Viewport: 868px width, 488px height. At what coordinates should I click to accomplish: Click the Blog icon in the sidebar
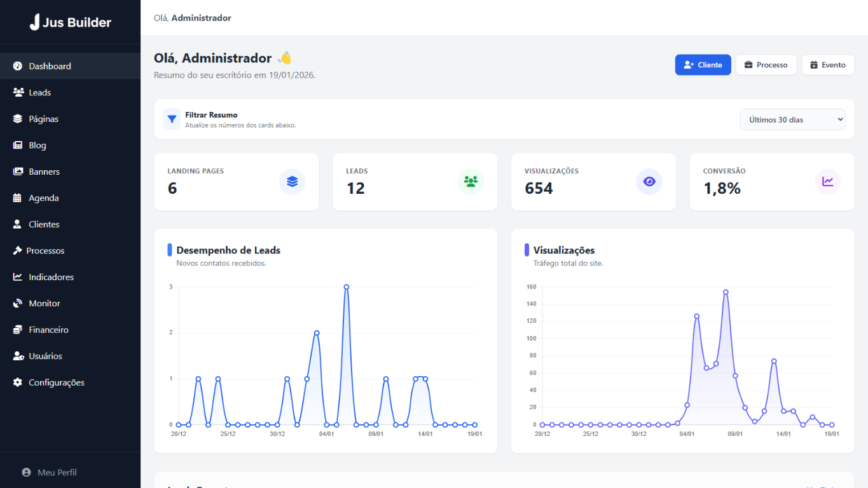(18, 145)
